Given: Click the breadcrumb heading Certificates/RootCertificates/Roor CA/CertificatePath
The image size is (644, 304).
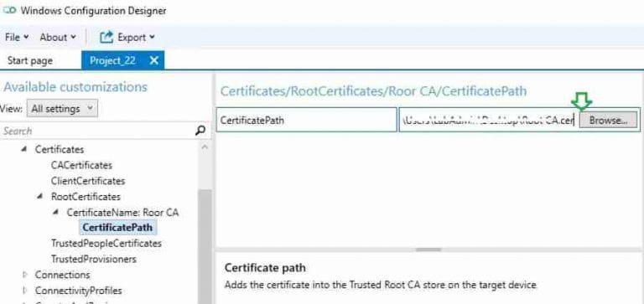Looking at the screenshot, I should click(x=373, y=91).
